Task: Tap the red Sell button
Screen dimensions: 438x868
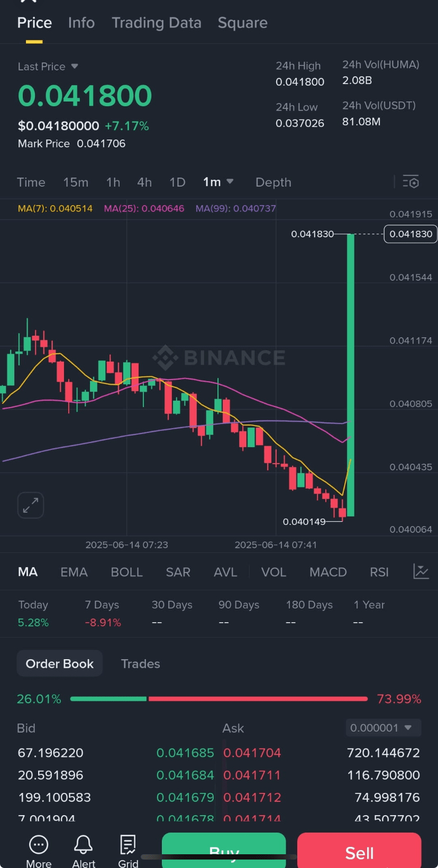Action: coord(359,851)
